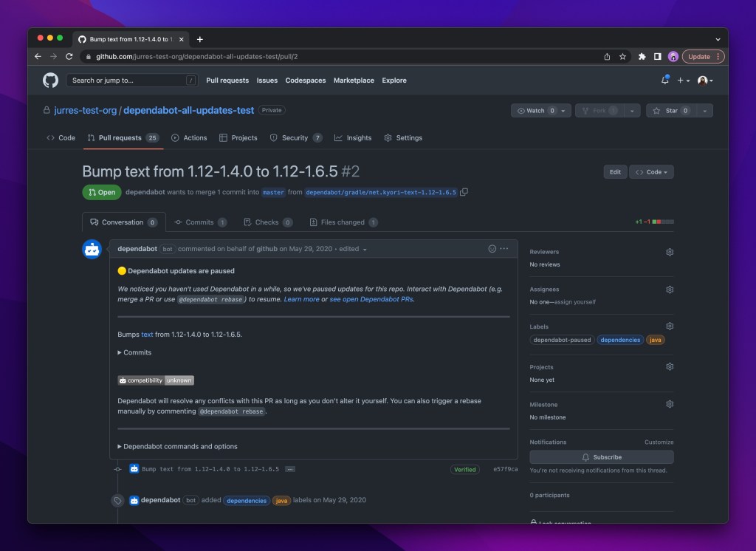Reload the page in browser
The image size is (756, 551).
tap(69, 56)
